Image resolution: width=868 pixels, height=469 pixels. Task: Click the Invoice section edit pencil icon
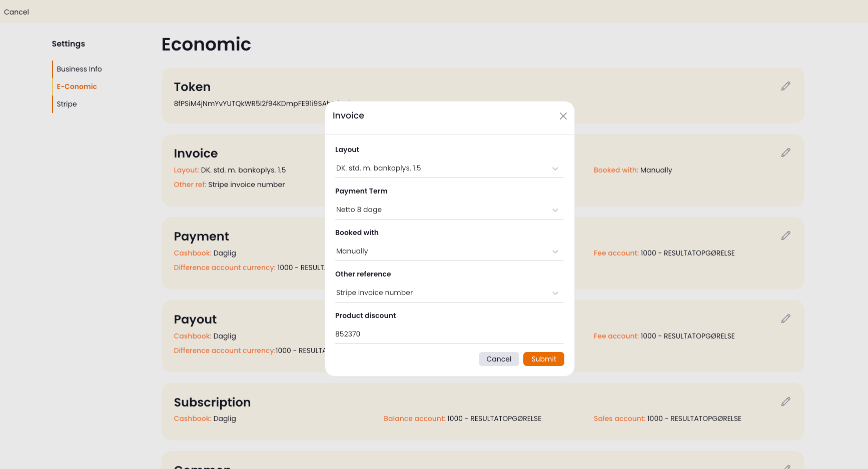tap(785, 152)
